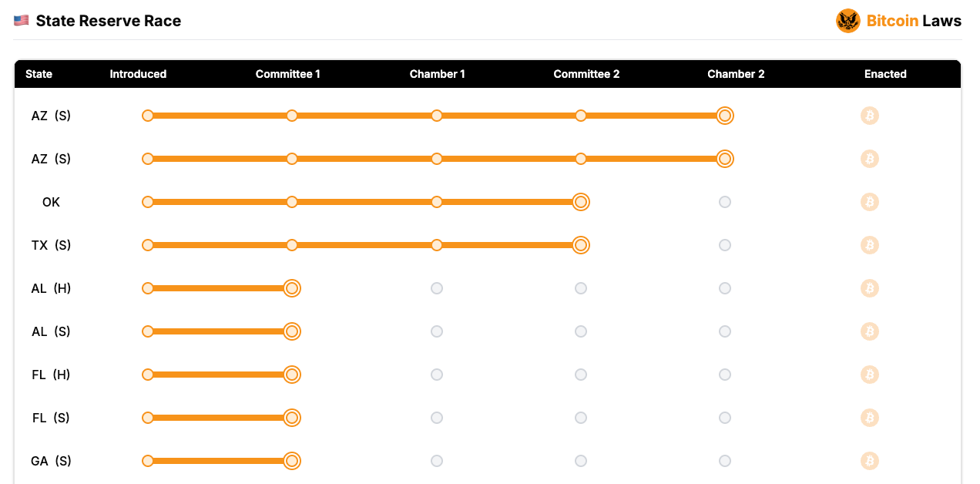The image size is (980, 484).
Task: Click the Enacted Bitcoin icon for GA (S) row
Action: (870, 461)
